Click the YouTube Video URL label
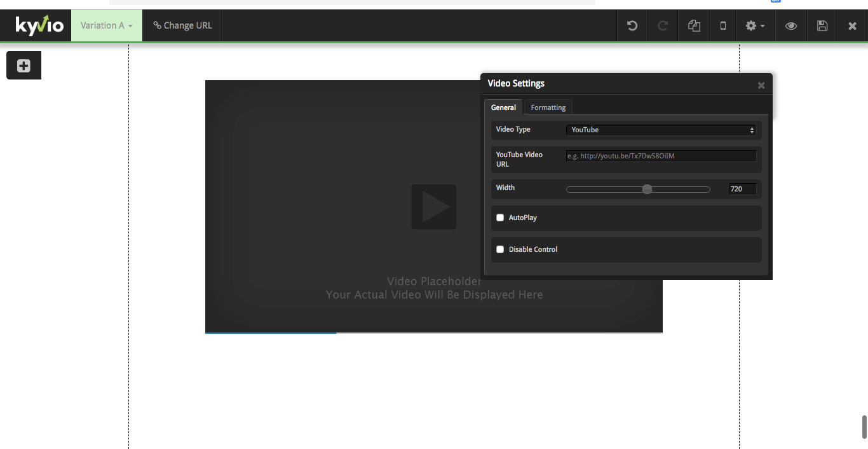The width and height of the screenshot is (868, 449). click(519, 159)
